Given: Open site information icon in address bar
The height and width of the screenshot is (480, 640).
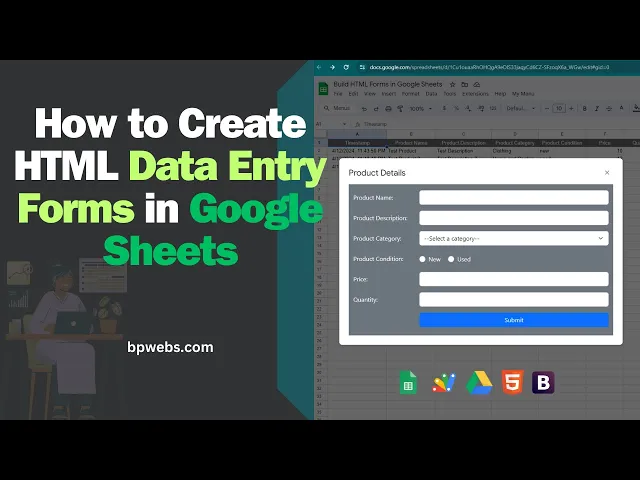Looking at the screenshot, I should pos(362,67).
